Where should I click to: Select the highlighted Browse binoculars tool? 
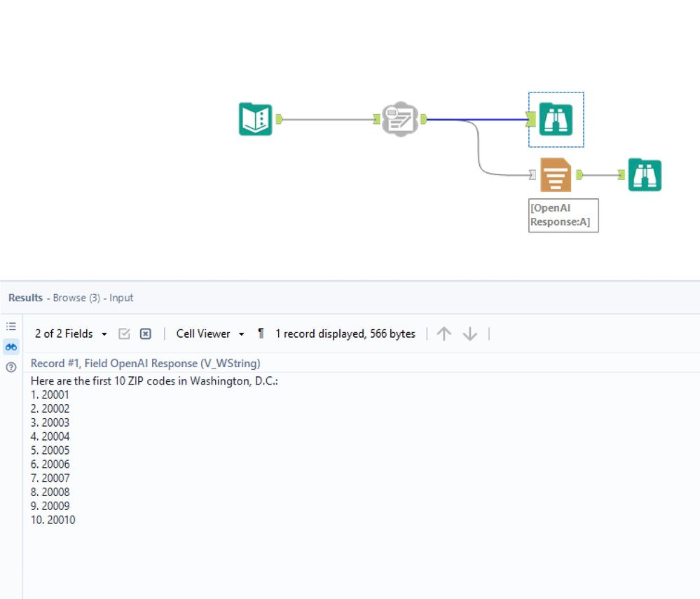point(556,119)
